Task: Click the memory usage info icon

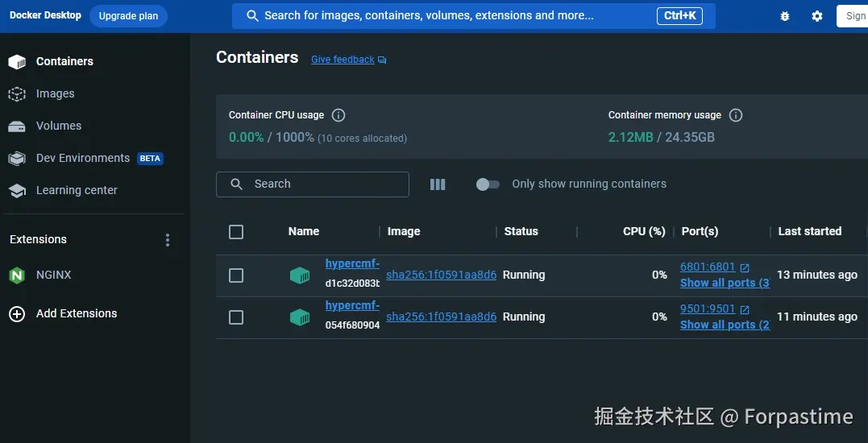Action: pyautogui.click(x=735, y=115)
